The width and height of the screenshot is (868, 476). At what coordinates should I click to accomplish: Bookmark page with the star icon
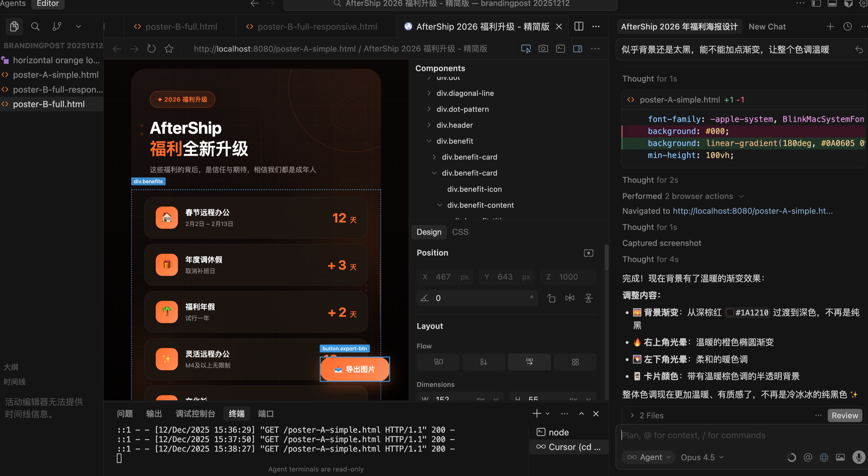click(x=169, y=49)
